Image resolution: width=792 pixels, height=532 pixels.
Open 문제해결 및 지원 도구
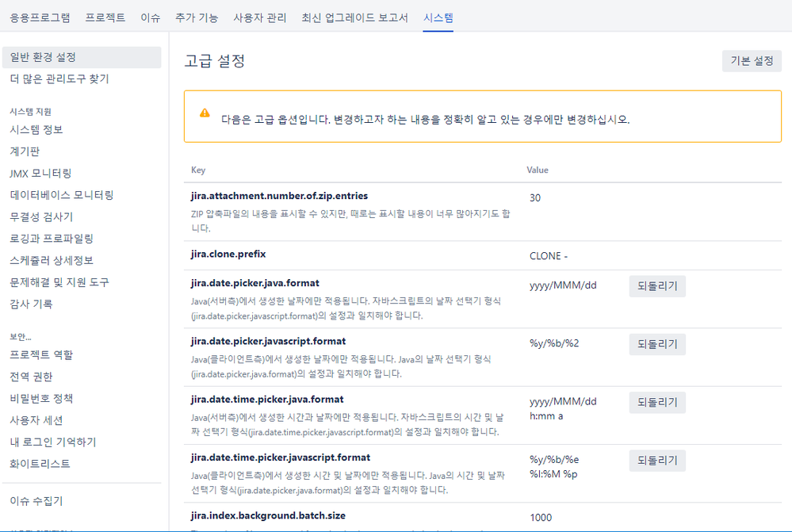(59, 282)
